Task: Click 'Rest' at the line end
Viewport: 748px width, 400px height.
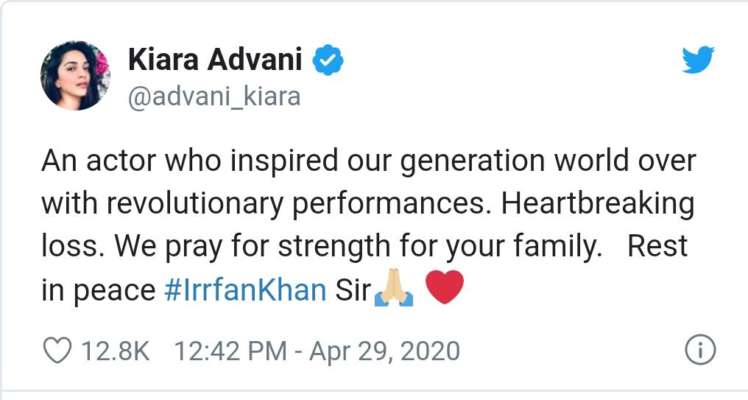Action: click(x=657, y=246)
